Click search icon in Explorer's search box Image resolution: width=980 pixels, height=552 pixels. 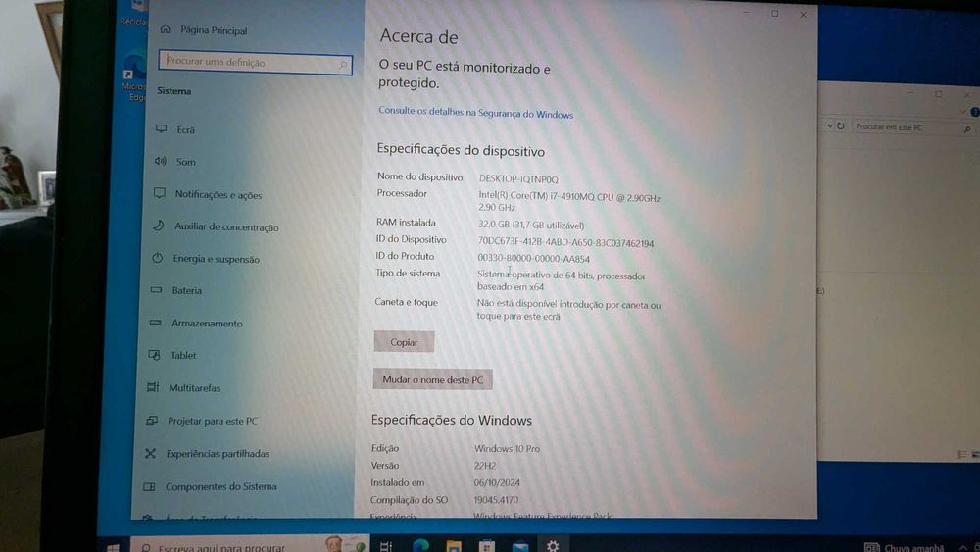click(967, 128)
